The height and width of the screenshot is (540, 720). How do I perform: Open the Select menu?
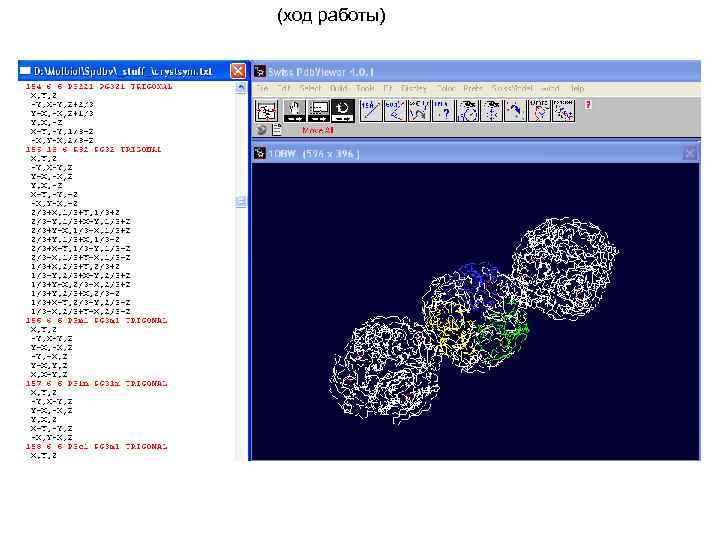[x=310, y=88]
